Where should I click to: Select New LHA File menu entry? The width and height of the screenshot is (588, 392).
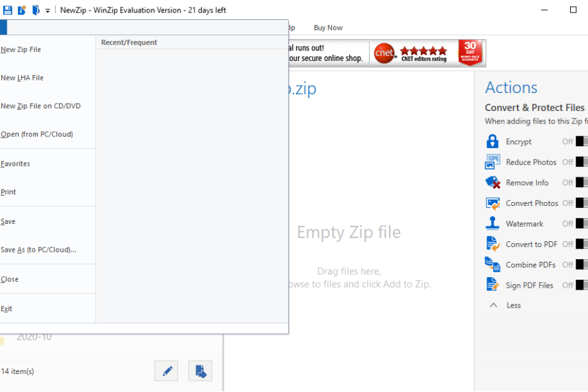(x=48, y=78)
